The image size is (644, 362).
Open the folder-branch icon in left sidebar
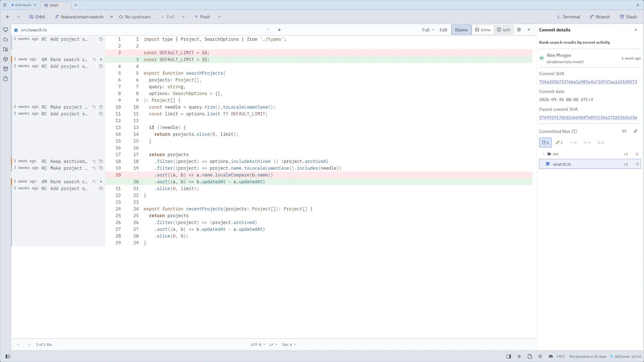[6, 49]
